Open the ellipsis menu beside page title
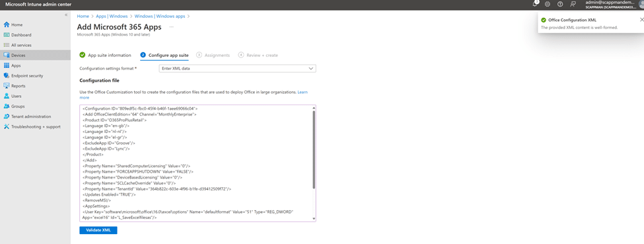 (171, 26)
